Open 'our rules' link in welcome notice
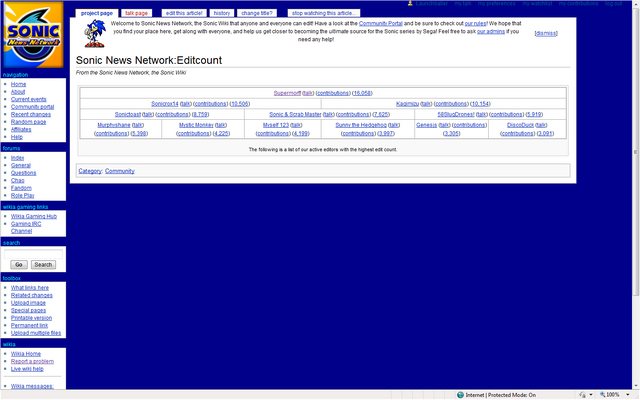640x400 pixels. [476, 24]
